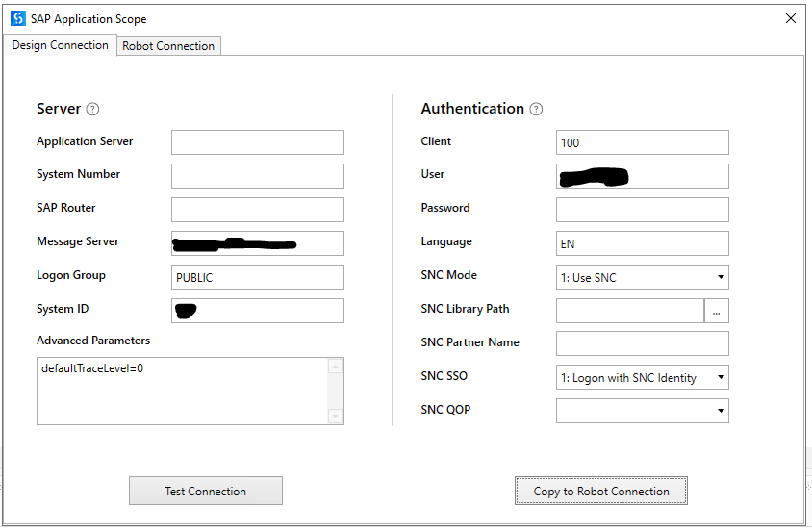
Task: Click into the SAP Router field
Action: click(x=257, y=210)
